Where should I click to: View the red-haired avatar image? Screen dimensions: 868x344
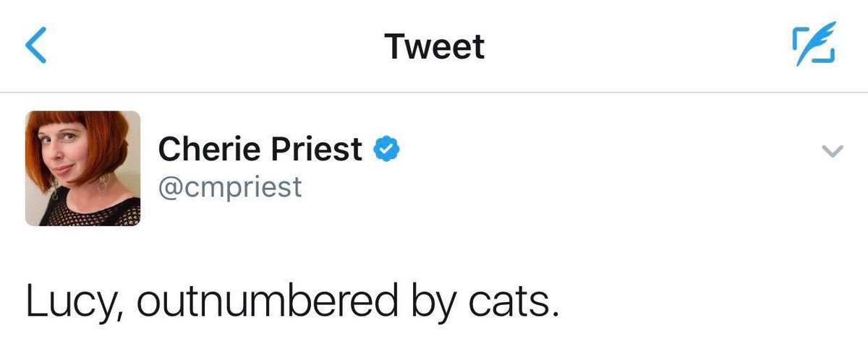(x=83, y=168)
